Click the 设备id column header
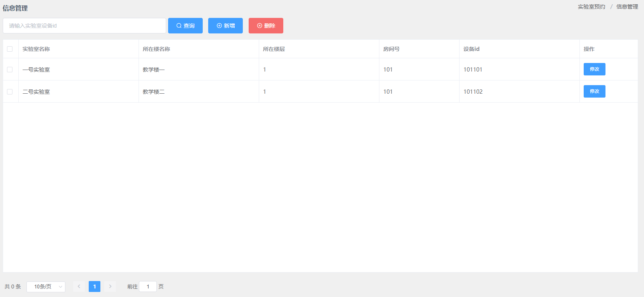 (x=471, y=49)
